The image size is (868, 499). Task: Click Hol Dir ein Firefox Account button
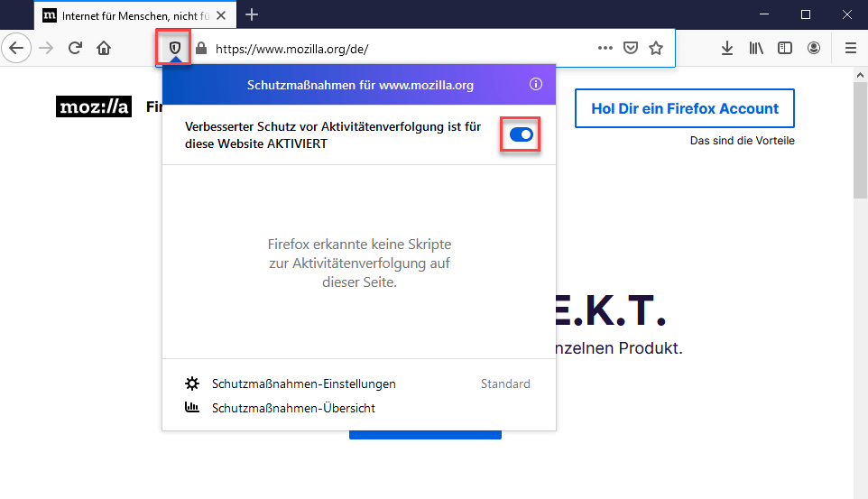[x=685, y=108]
